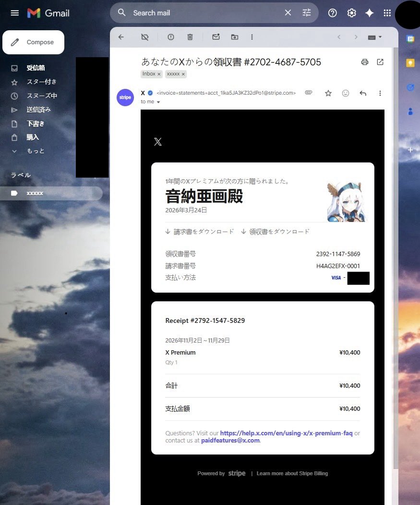Viewport: 420px width, 505px height.
Task: Open Google Keep side panel icon
Action: (x=410, y=63)
